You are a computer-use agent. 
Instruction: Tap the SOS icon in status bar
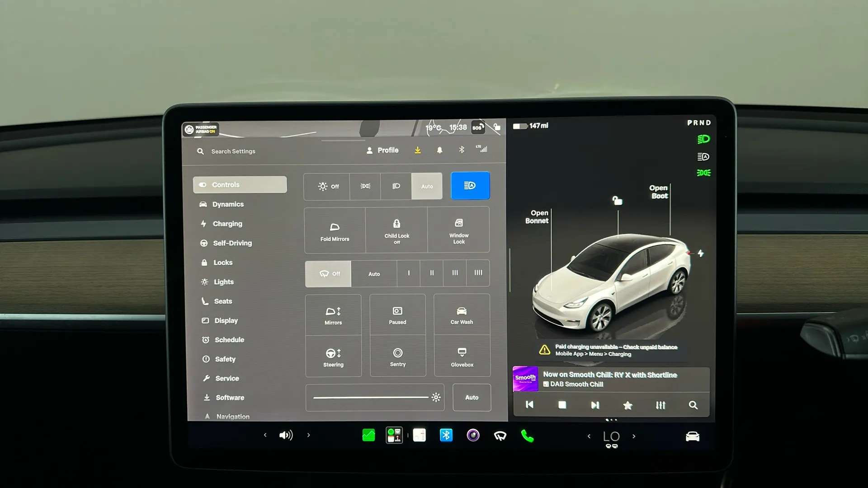point(477,127)
